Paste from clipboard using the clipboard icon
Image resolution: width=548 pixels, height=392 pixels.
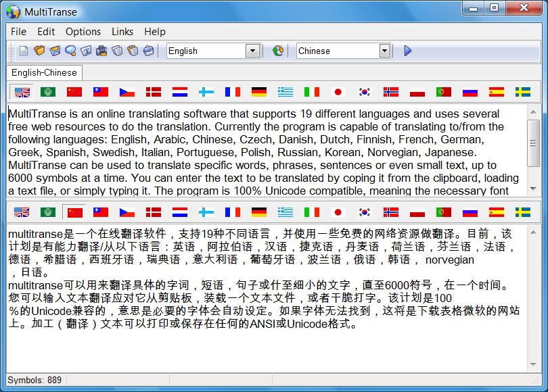pos(133,51)
